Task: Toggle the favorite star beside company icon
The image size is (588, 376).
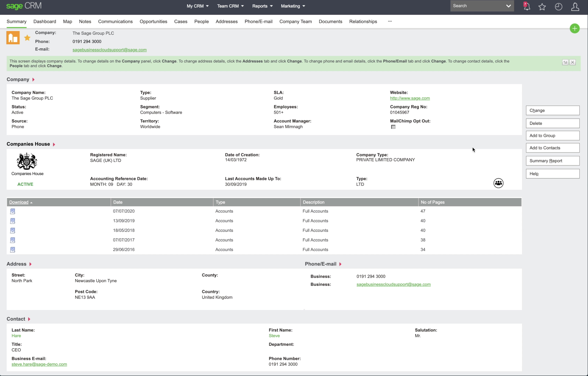Action: (27, 38)
